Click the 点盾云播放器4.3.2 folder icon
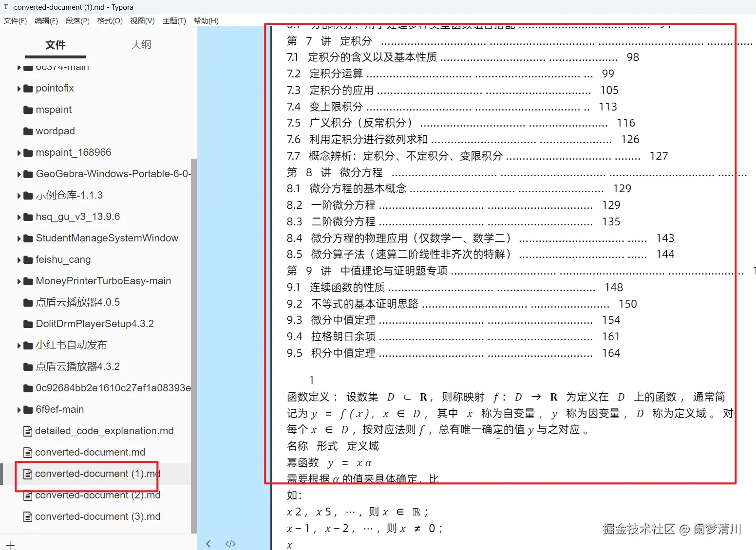756x550 pixels. point(28,367)
